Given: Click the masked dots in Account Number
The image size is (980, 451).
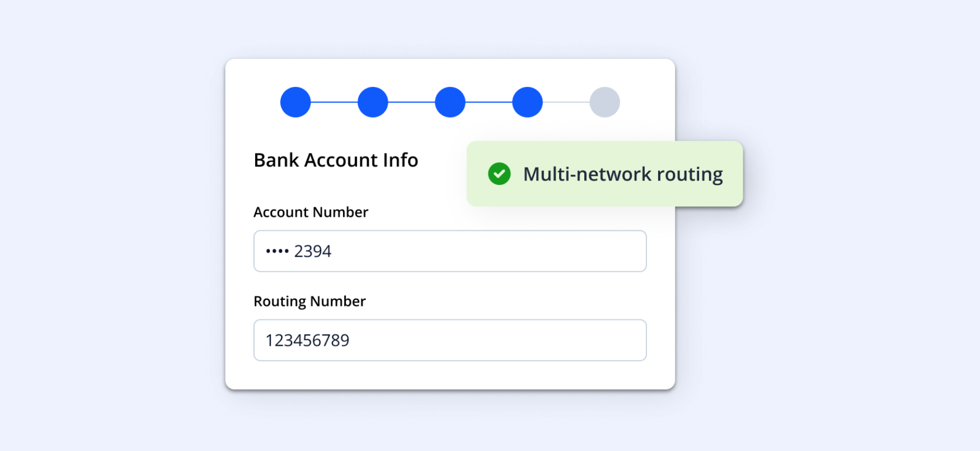Looking at the screenshot, I should [x=277, y=251].
